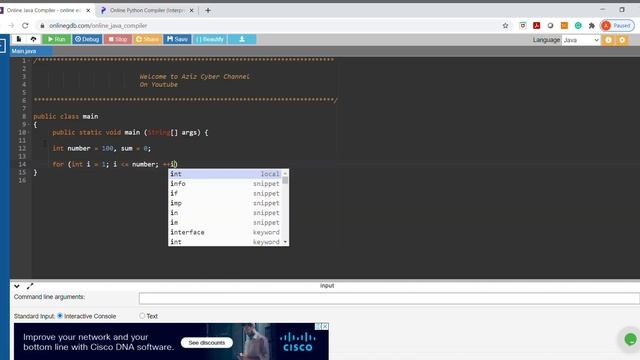640x360 pixels.
Task: Click the New File icon in toolbar
Action: click(19, 39)
